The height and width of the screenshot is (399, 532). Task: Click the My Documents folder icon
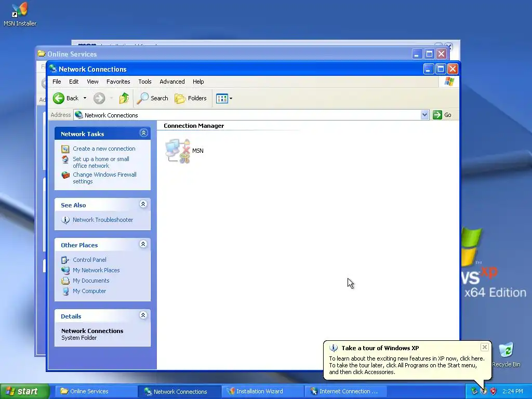coord(65,281)
